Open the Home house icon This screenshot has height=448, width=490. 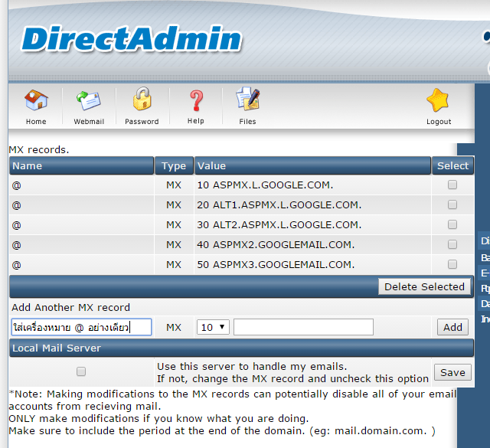[x=36, y=100]
